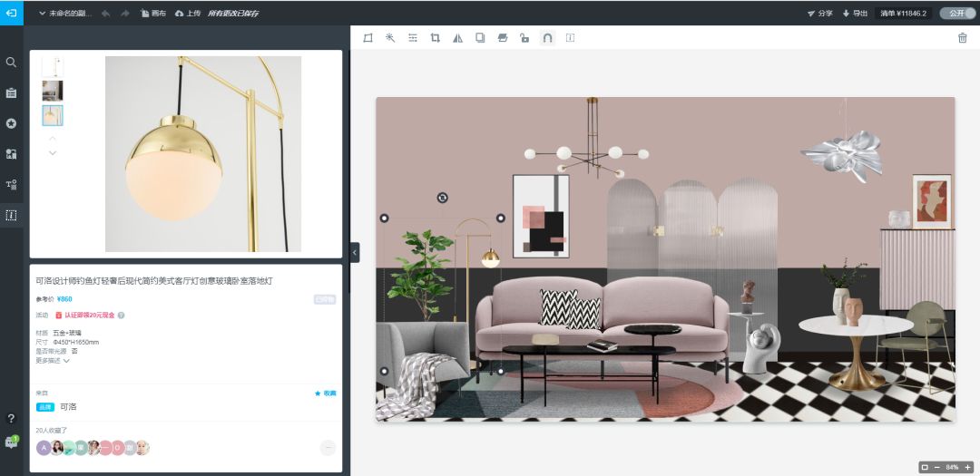Open the 可洛 brand link
Viewport: 980px width, 476px height.
tap(68, 407)
